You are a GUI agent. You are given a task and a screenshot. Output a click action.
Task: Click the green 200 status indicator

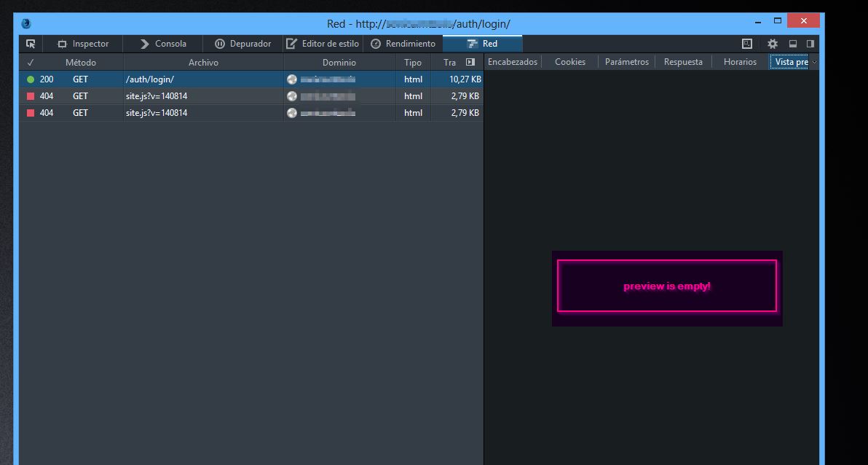31,79
